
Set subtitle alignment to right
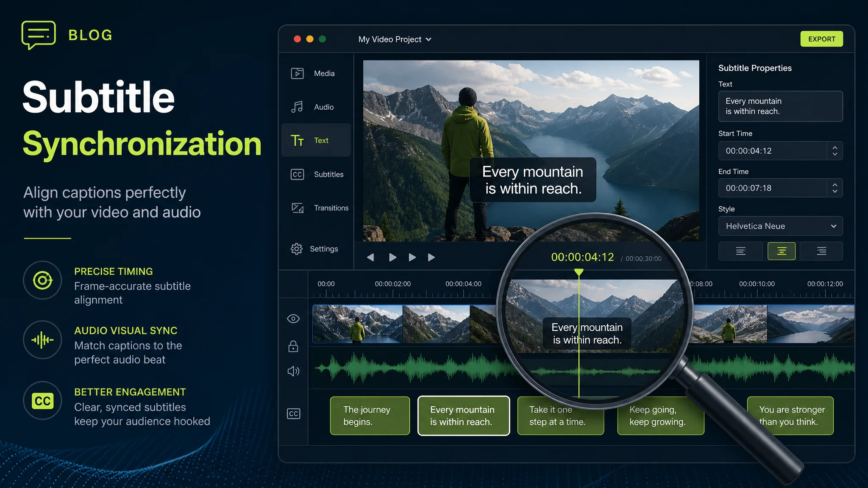[x=821, y=251]
